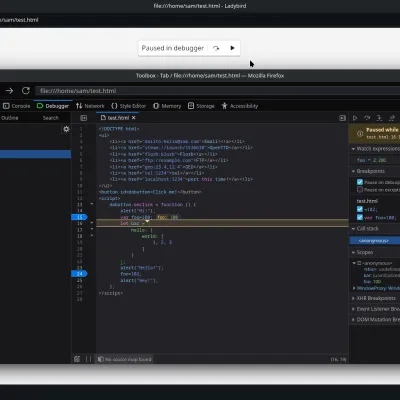Click the debugger Resume button
This screenshot has height=400, width=400.
pos(355,118)
